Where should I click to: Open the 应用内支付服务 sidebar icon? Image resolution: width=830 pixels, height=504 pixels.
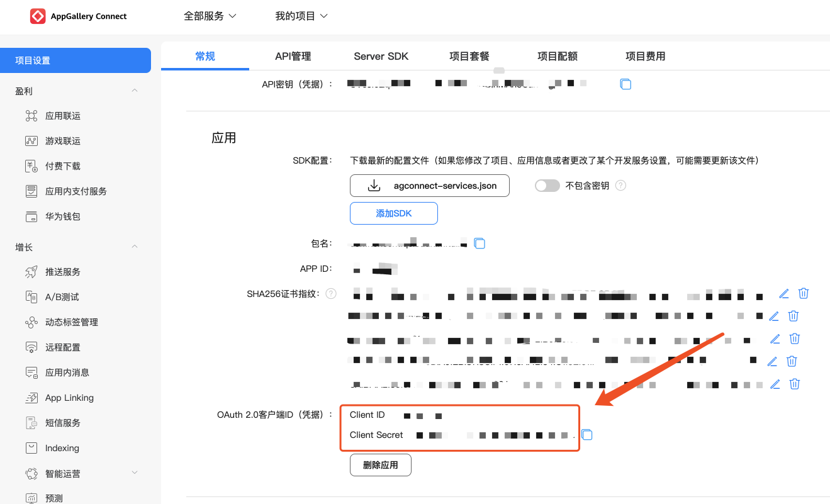(x=31, y=191)
